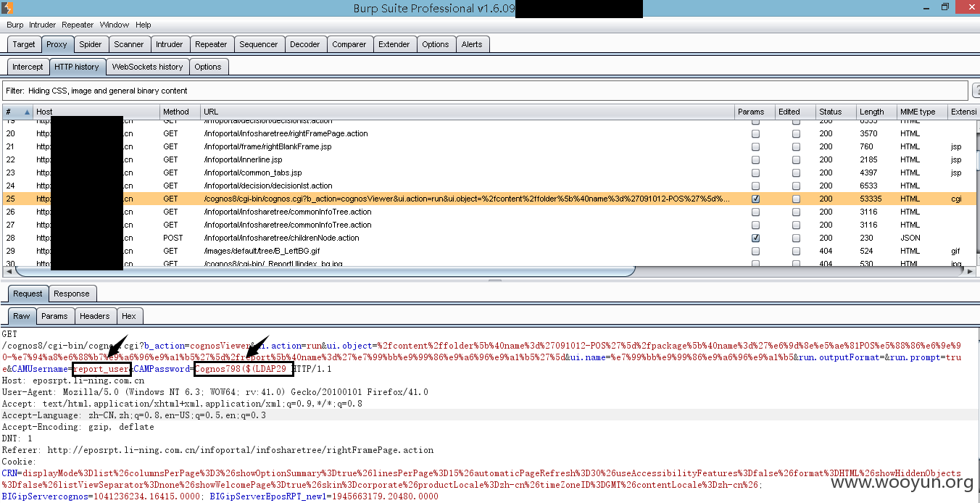
Task: Open the Alerts tab
Action: (472, 44)
